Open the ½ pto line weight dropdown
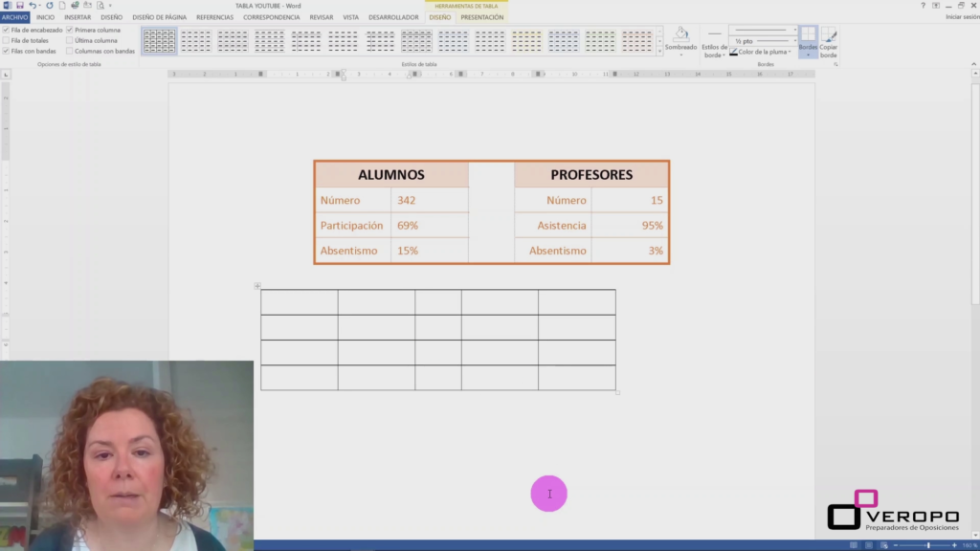 [795, 41]
